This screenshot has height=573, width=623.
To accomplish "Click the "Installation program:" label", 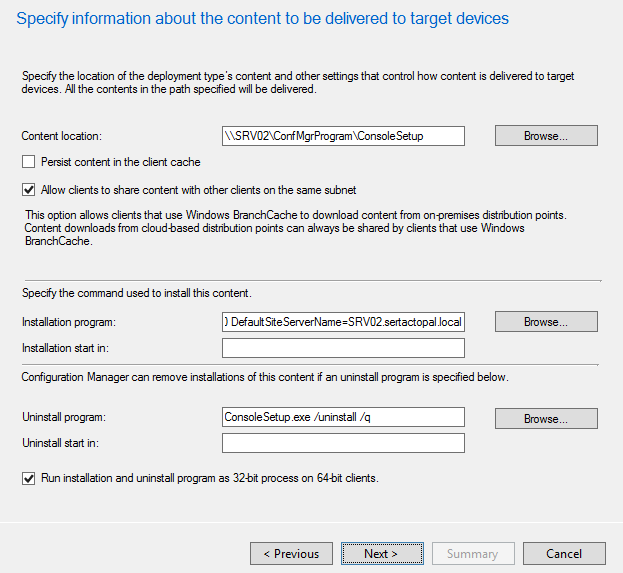I will (x=70, y=322).
